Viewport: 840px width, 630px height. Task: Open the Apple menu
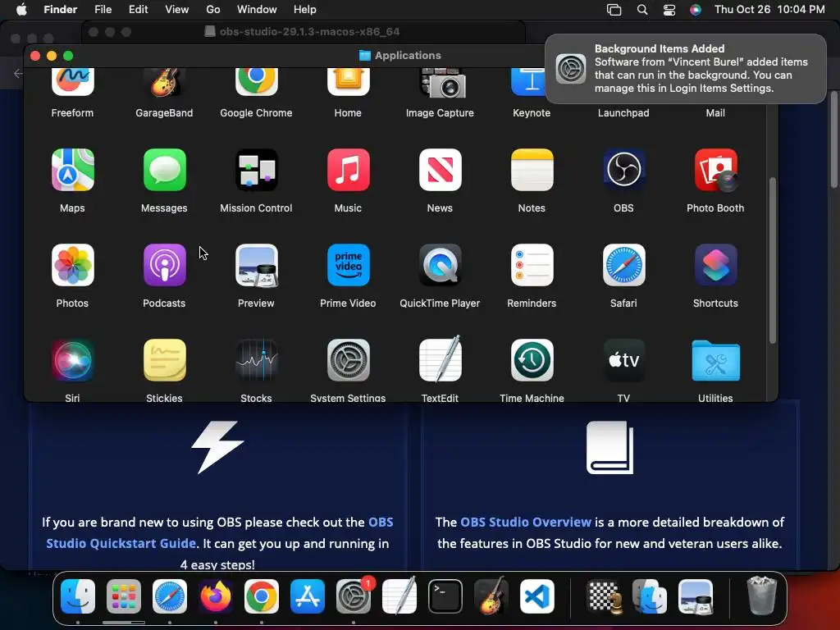pyautogui.click(x=21, y=10)
